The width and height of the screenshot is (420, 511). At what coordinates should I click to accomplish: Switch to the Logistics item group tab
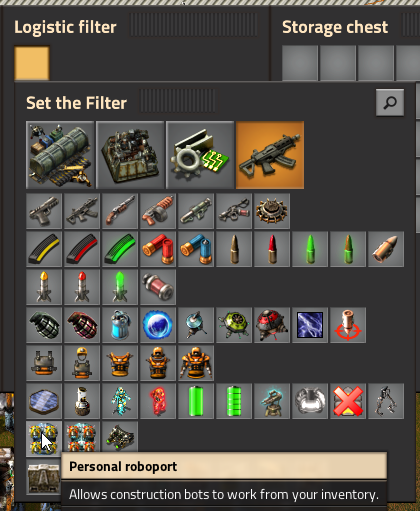(60, 155)
